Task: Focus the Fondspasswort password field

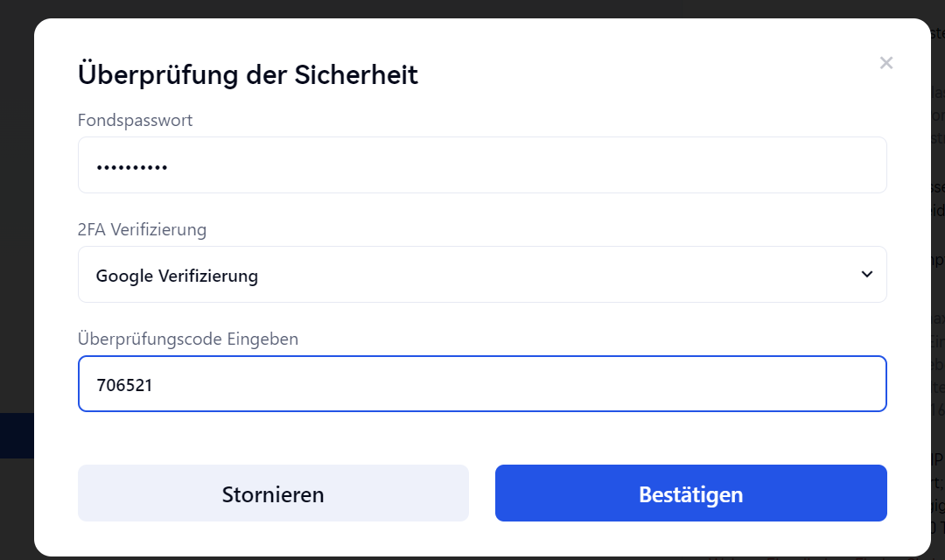Action: 481,165
